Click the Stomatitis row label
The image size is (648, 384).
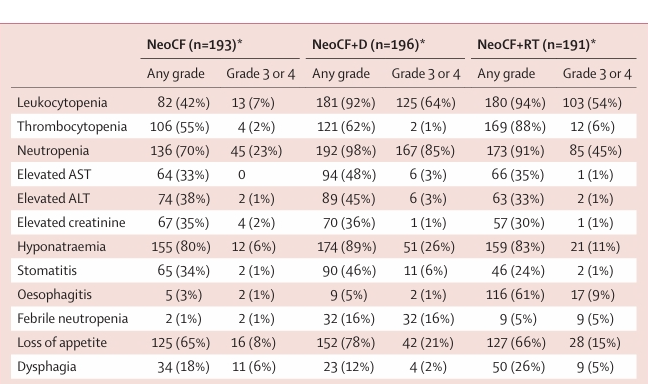click(x=47, y=270)
